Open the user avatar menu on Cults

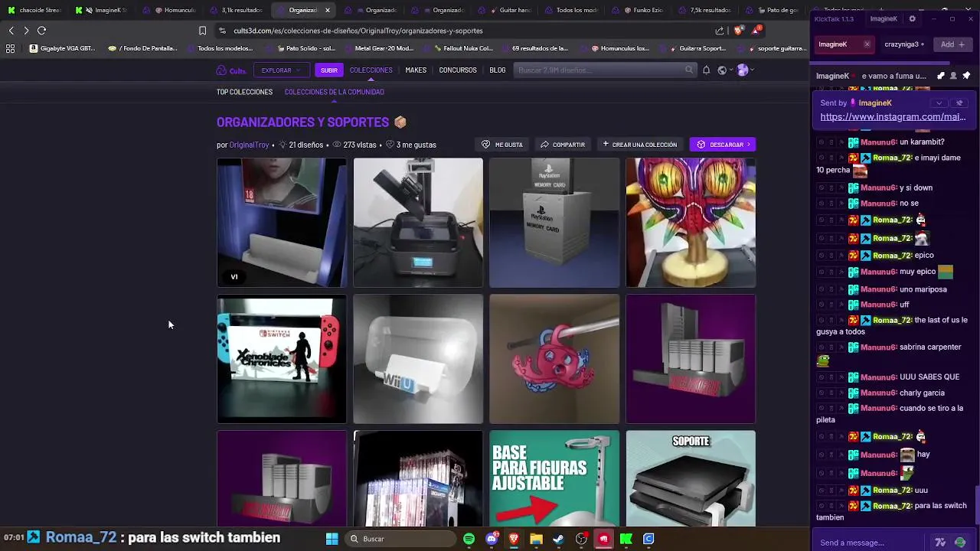(x=742, y=70)
